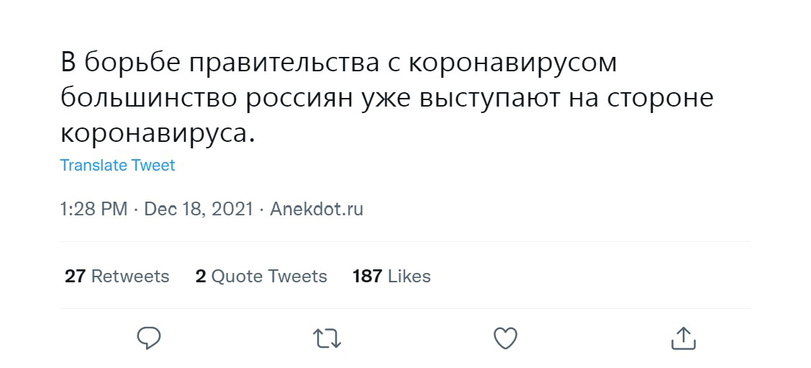Image resolution: width=811 pixels, height=368 pixels.
Task: Click the Translate Tweet link
Action: pyautogui.click(x=117, y=165)
